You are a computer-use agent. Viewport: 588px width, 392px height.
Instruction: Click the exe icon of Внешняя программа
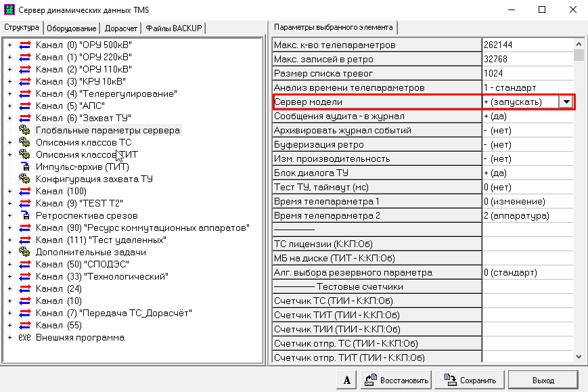click(24, 337)
